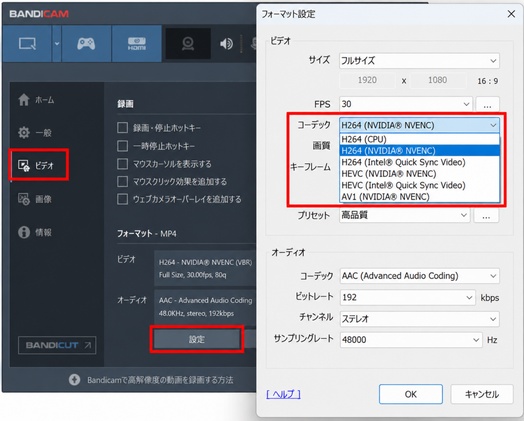The height and width of the screenshot is (421, 524).
Task: Select AV1 (NVIDIA NVENC) codec option
Action: (x=419, y=196)
